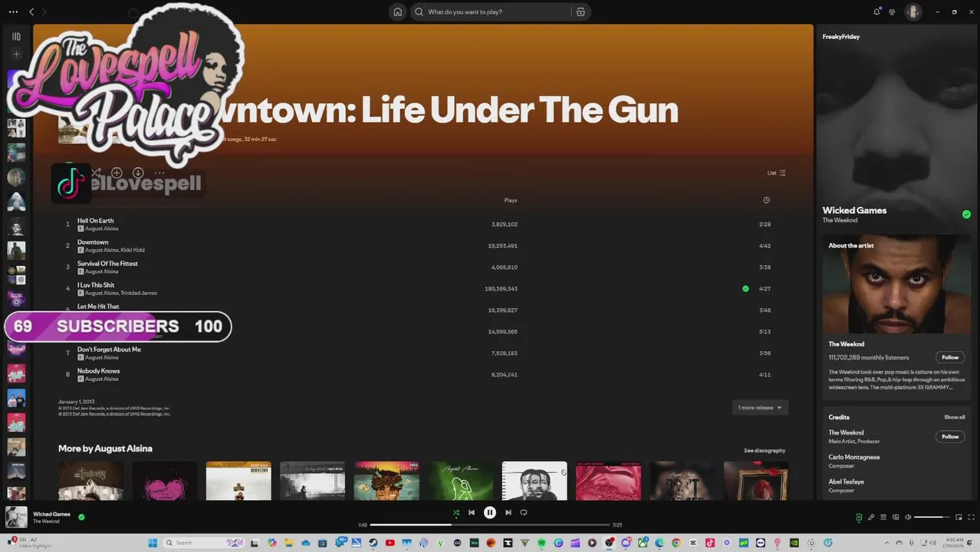The width and height of the screenshot is (980, 552).
Task: Open the Carlo Montagnese composer credit
Action: (853, 457)
